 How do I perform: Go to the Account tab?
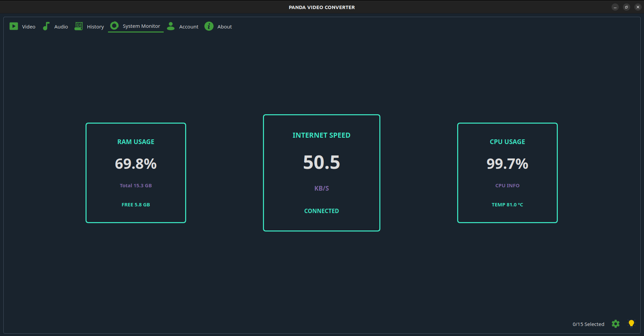point(183,26)
